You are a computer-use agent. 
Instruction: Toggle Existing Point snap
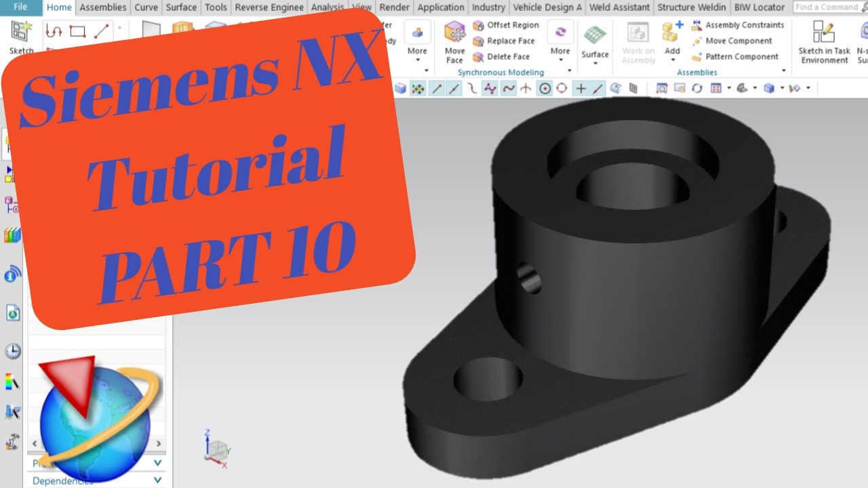pyautogui.click(x=580, y=88)
